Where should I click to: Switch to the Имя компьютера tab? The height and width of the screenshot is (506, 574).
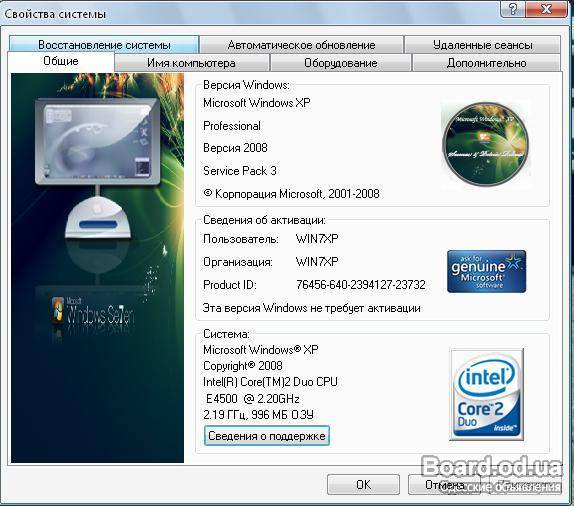pos(191,63)
